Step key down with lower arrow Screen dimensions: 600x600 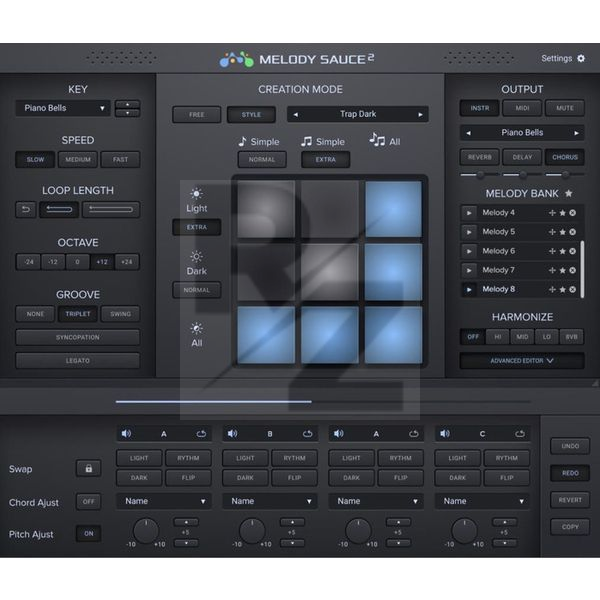coord(127,113)
